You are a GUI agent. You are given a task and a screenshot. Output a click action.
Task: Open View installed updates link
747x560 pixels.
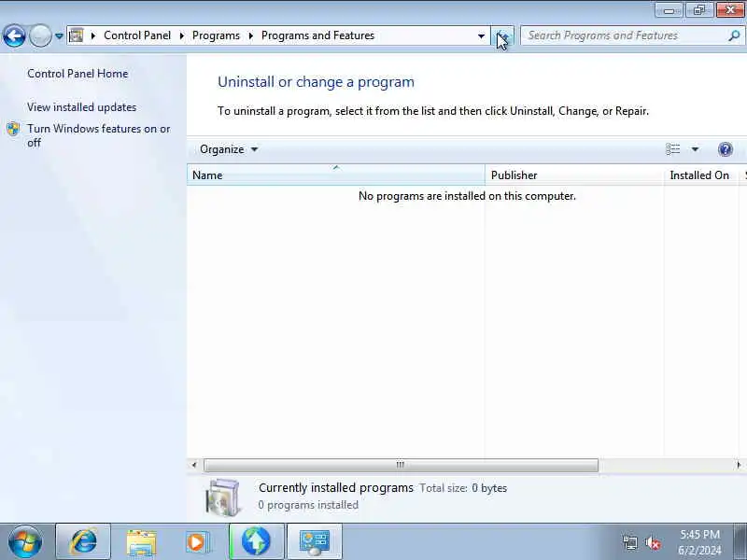pyautogui.click(x=81, y=107)
